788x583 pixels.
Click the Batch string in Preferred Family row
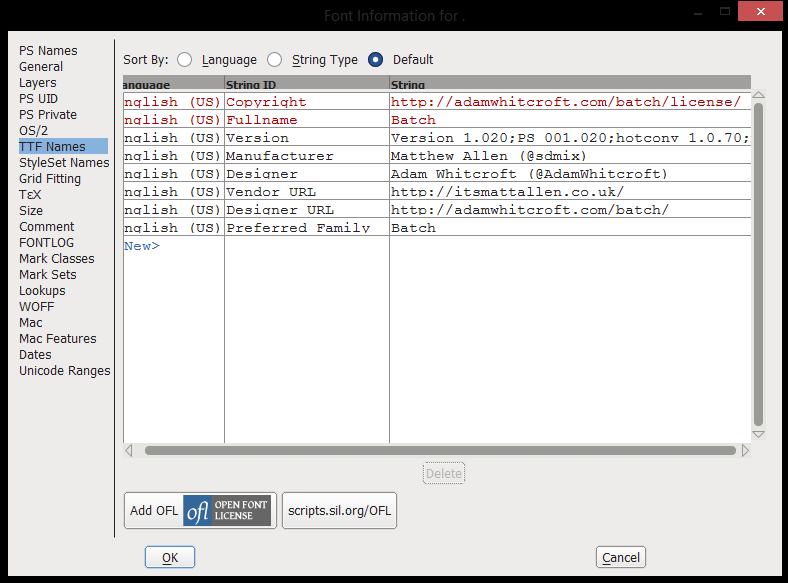point(570,228)
